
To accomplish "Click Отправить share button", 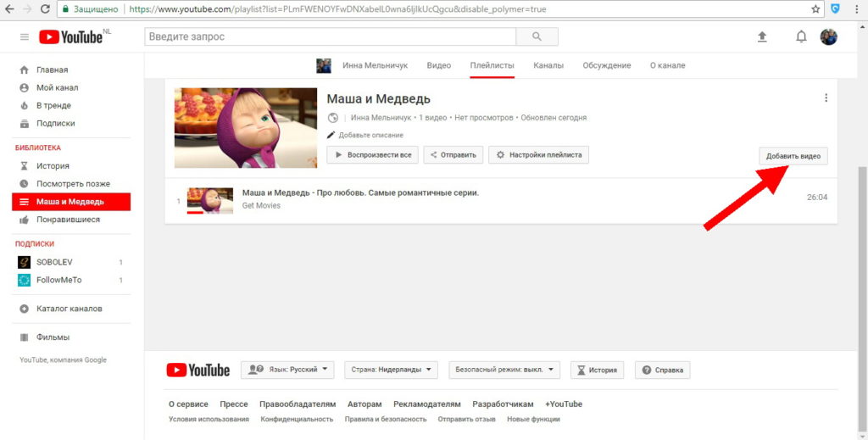I will click(453, 155).
